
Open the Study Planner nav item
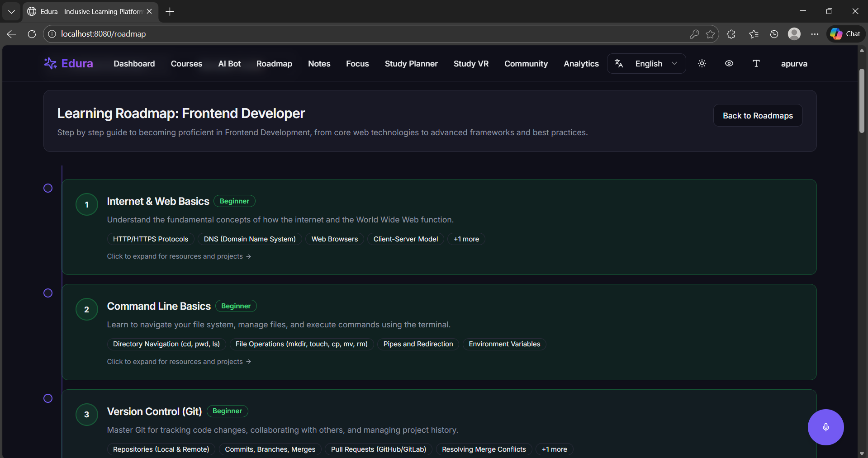pos(411,64)
